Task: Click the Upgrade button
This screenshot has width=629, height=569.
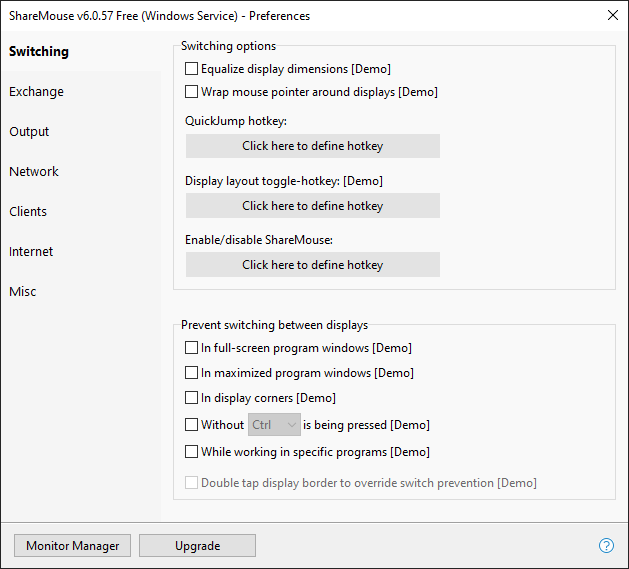Action: click(x=197, y=545)
